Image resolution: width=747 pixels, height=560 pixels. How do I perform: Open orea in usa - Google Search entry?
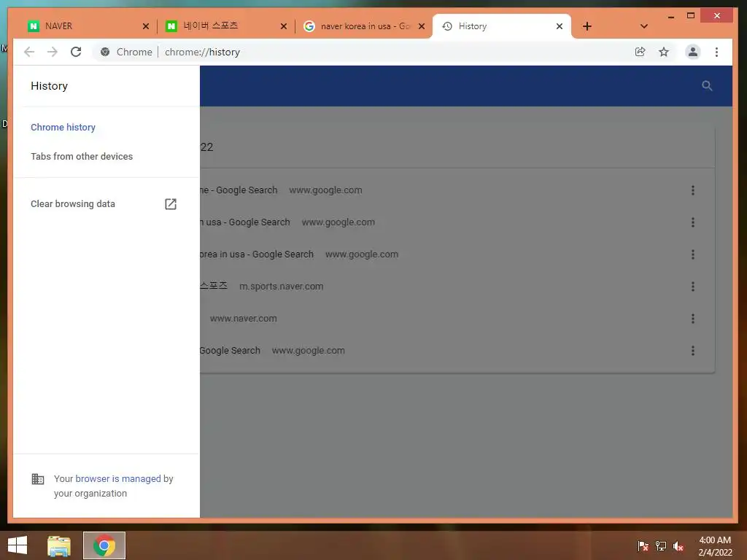click(257, 254)
